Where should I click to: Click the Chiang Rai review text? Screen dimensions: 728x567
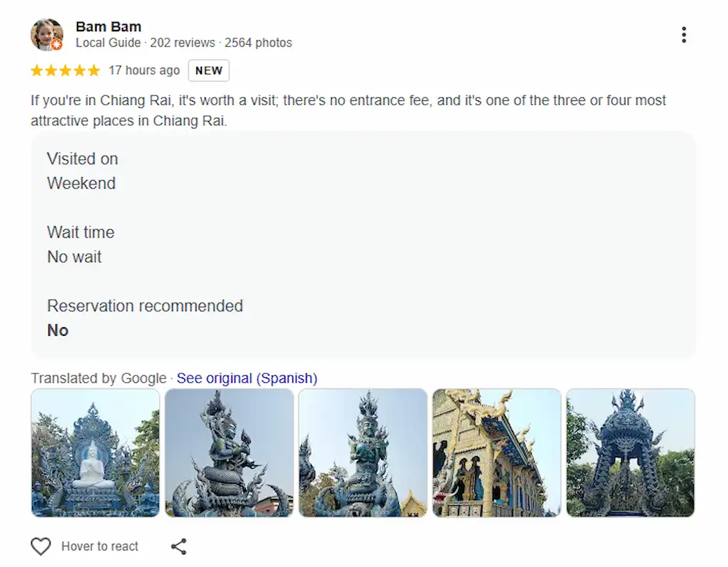(x=348, y=110)
